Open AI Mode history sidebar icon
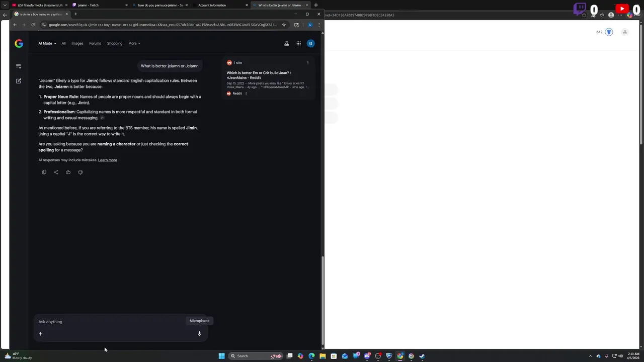Screen dimensions: 644x362 [x=19, y=66]
